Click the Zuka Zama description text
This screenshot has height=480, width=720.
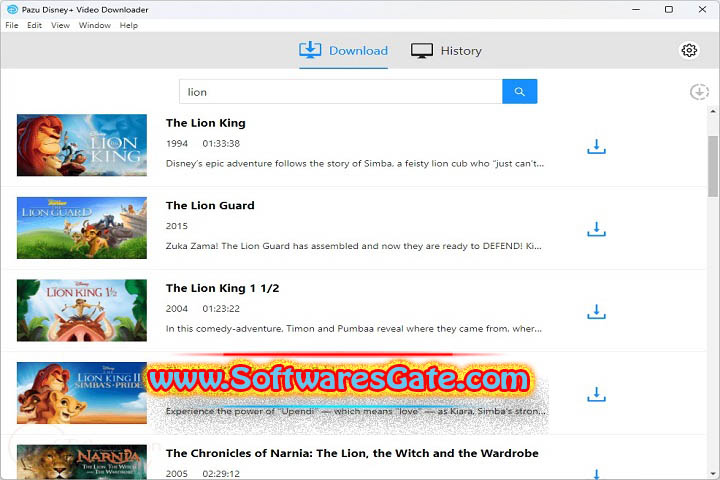point(354,246)
